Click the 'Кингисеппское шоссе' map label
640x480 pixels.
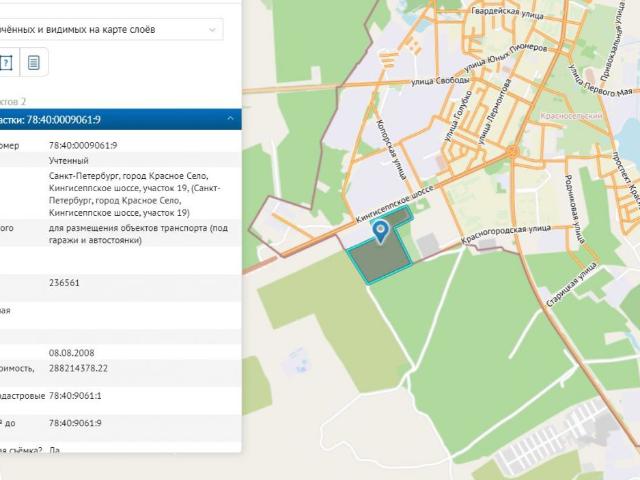coord(394,204)
